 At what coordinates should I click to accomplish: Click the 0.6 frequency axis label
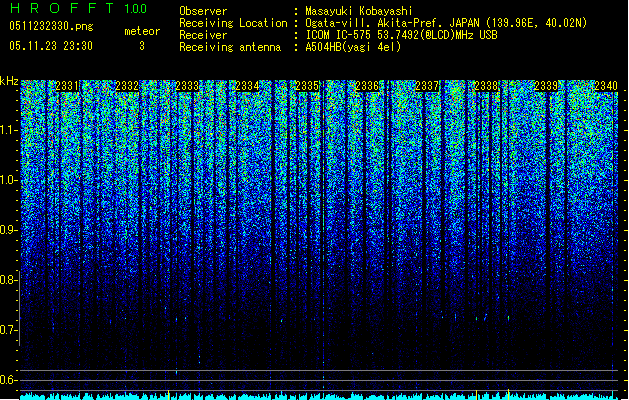[9, 380]
